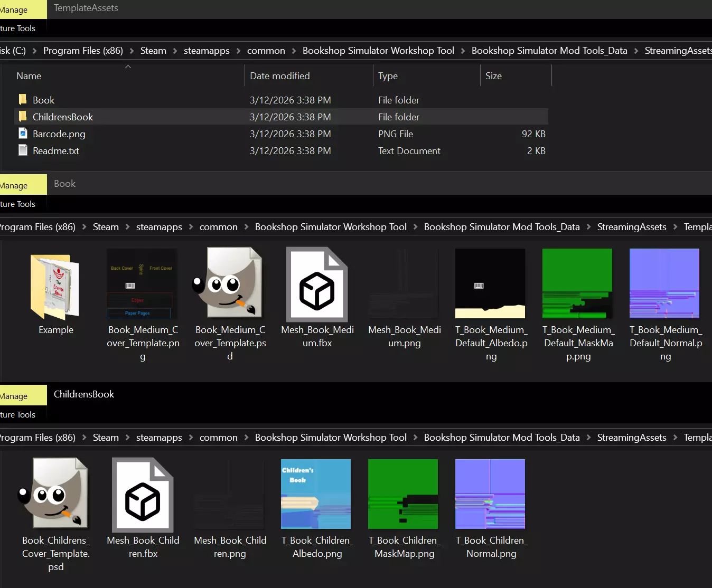The height and width of the screenshot is (588, 712).
Task: Select the T_Book_Children_Normal.png thumbnail
Action: click(490, 494)
